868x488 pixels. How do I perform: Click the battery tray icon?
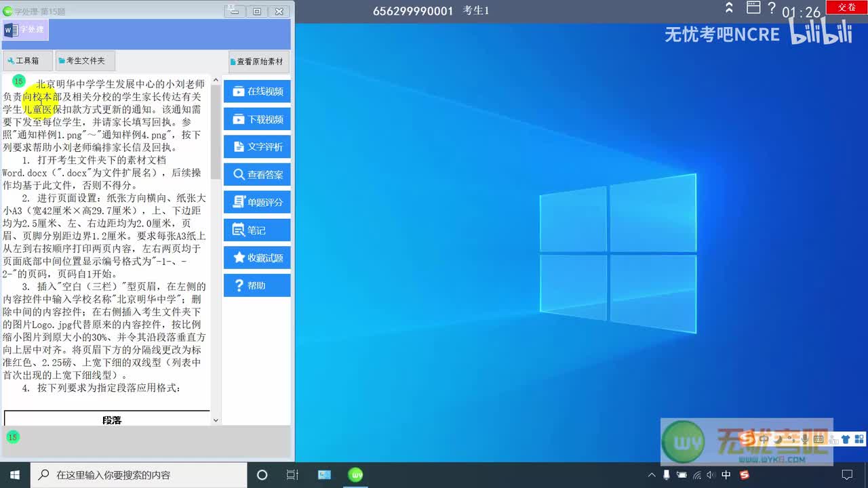682,475
